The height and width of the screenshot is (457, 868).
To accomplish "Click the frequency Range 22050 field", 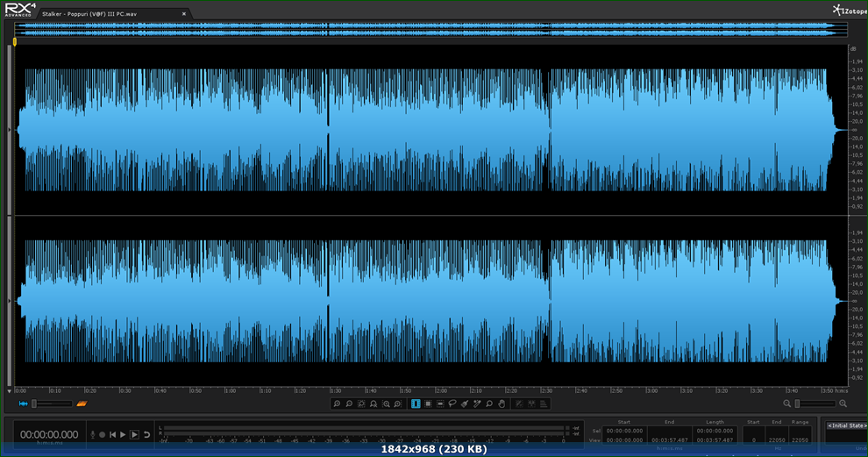I will point(800,440).
